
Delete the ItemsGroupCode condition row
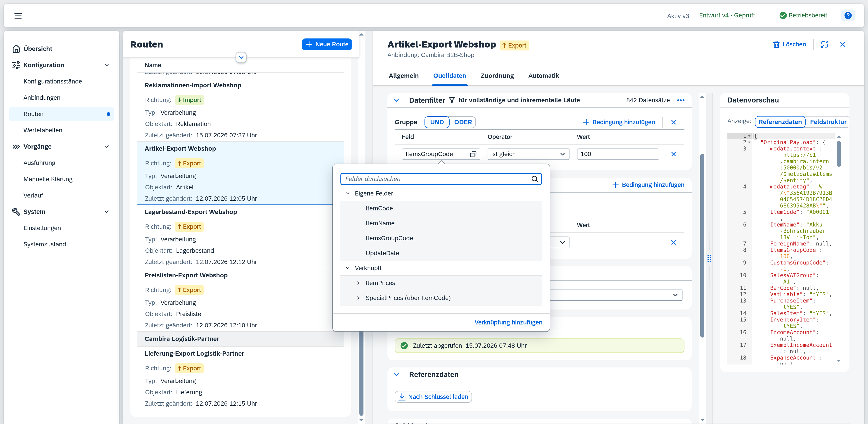tap(673, 154)
